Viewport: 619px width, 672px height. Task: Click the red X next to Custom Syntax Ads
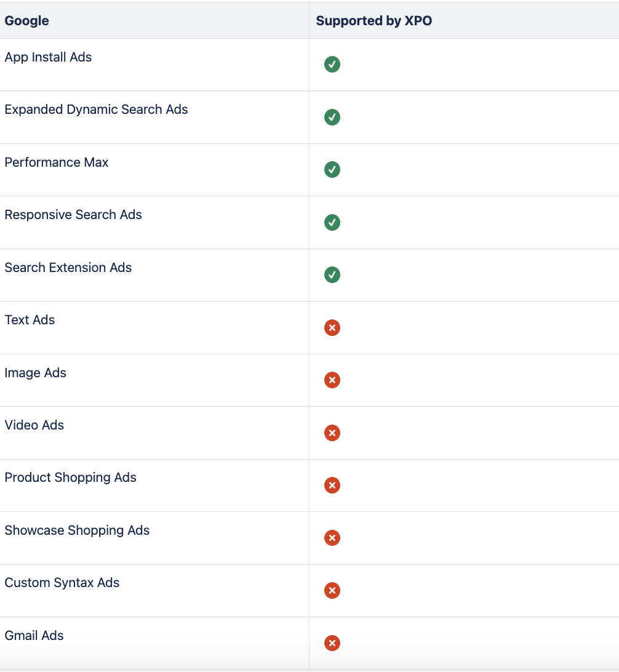point(332,591)
